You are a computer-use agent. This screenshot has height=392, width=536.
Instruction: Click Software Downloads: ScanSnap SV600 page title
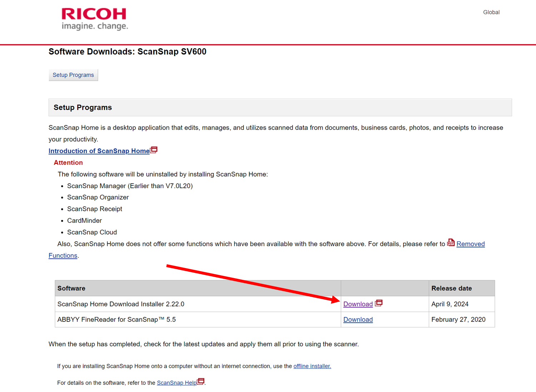tap(128, 51)
